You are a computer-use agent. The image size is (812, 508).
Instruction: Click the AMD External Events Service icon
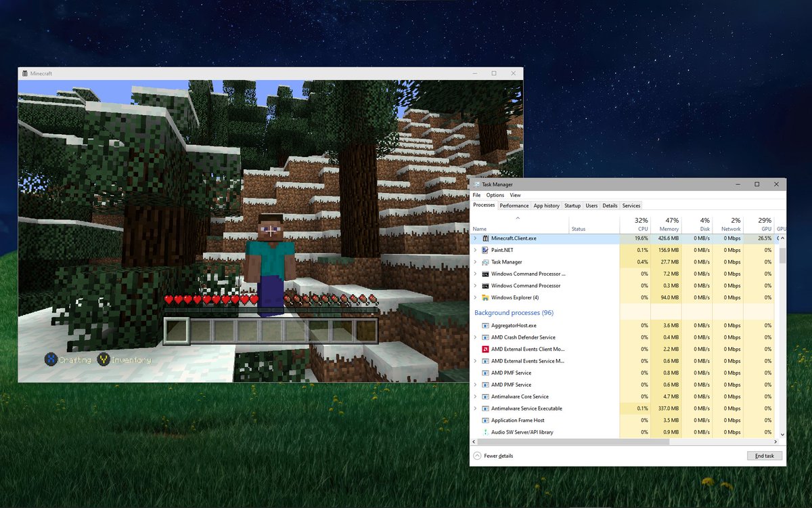486,361
